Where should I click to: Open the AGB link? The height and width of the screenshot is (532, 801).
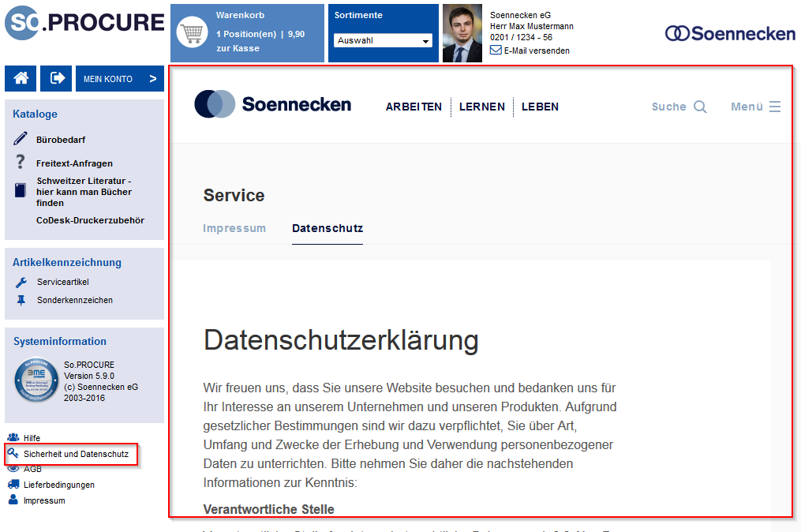click(32, 469)
